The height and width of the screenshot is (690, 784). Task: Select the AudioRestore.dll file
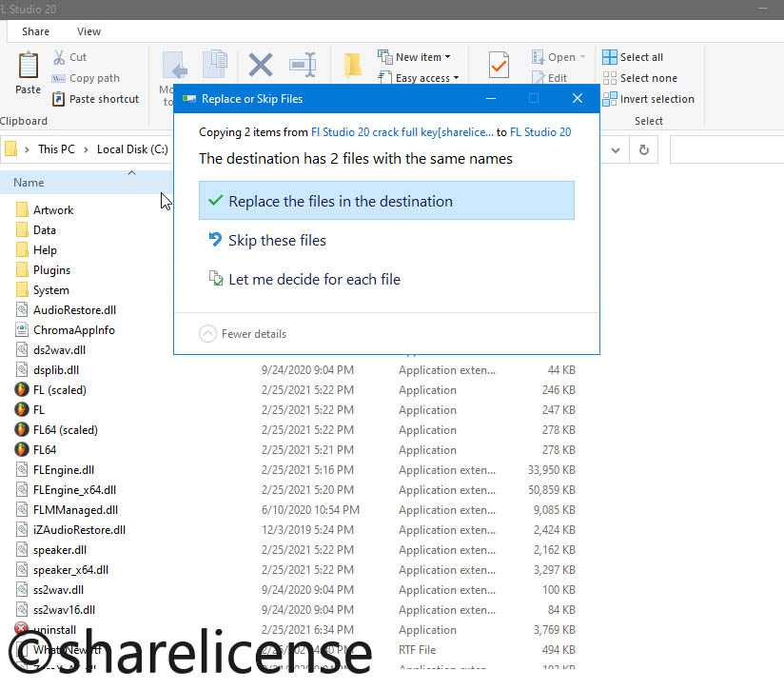click(74, 310)
